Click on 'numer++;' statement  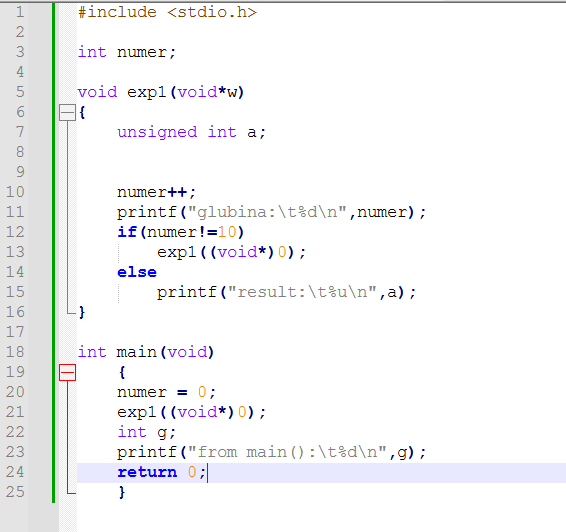point(156,192)
